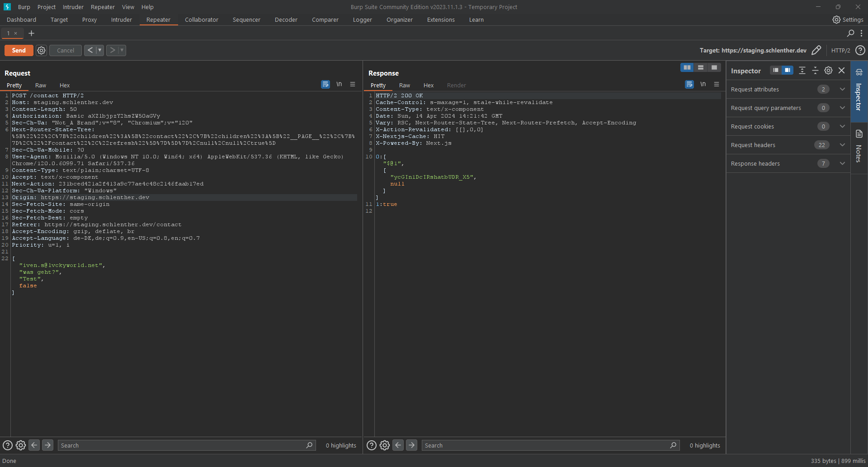Edit target with the pencil icon

click(x=816, y=50)
